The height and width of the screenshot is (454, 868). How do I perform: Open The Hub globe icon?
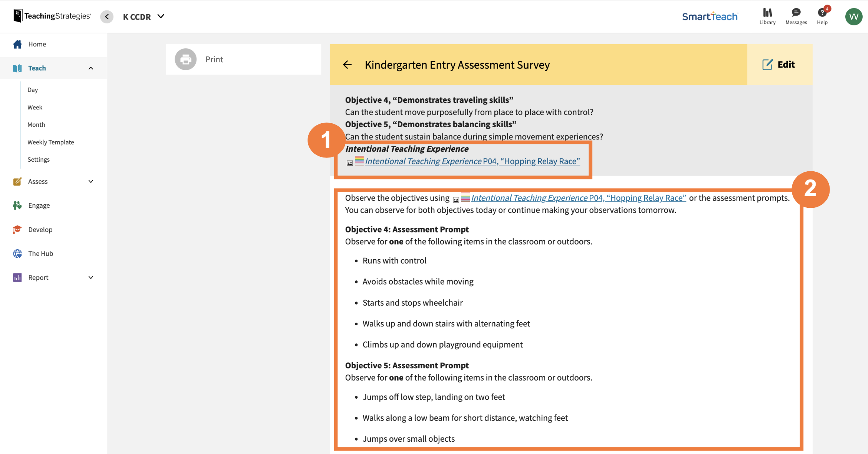click(x=17, y=253)
